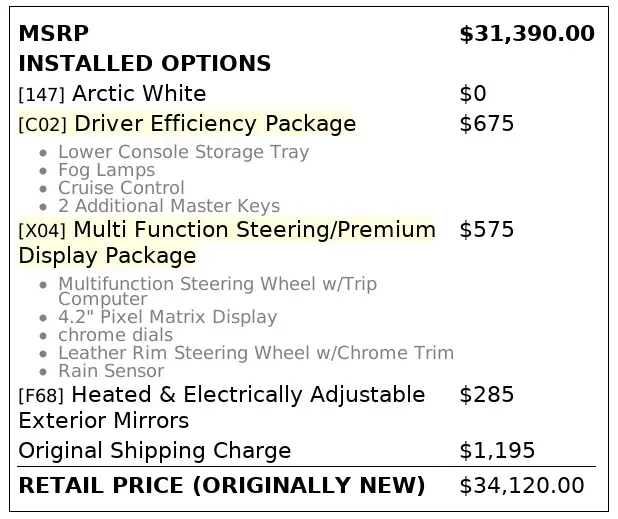The width and height of the screenshot is (618, 519).
Task: Click the Original Shipping Charge row
Action: point(154,450)
